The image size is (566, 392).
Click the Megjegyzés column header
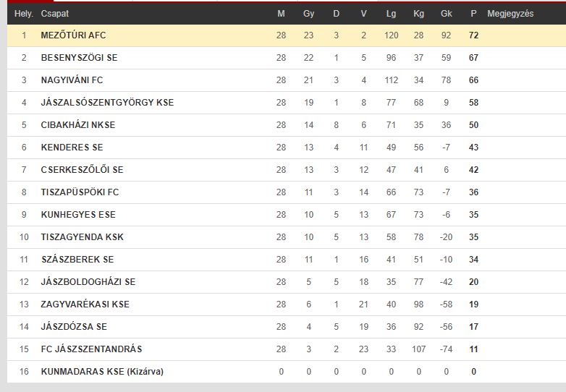click(x=510, y=14)
